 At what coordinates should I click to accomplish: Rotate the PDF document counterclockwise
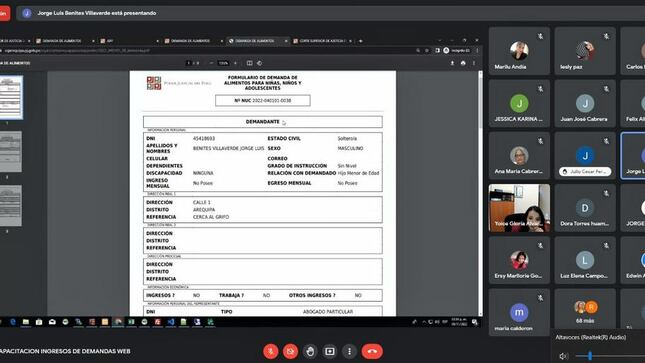pos(260,63)
